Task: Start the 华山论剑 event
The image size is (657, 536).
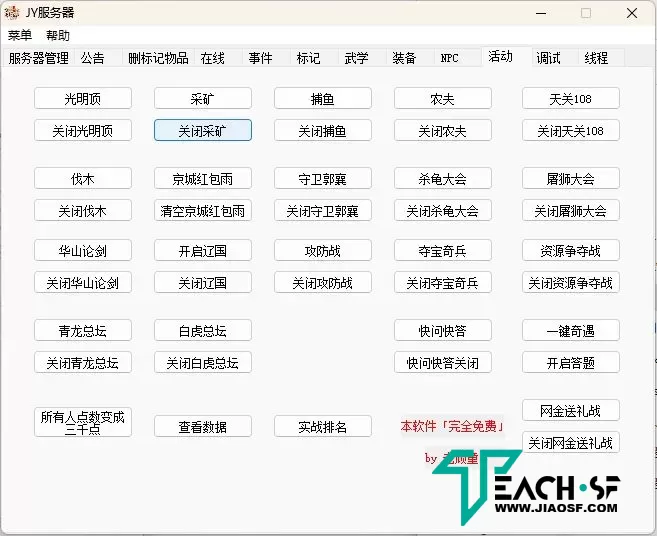Action: click(x=83, y=251)
